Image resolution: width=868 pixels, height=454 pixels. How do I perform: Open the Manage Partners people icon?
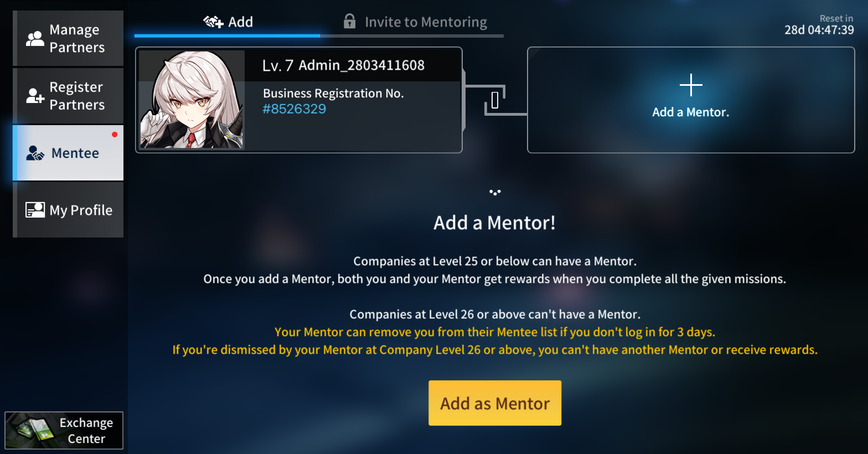[35, 38]
